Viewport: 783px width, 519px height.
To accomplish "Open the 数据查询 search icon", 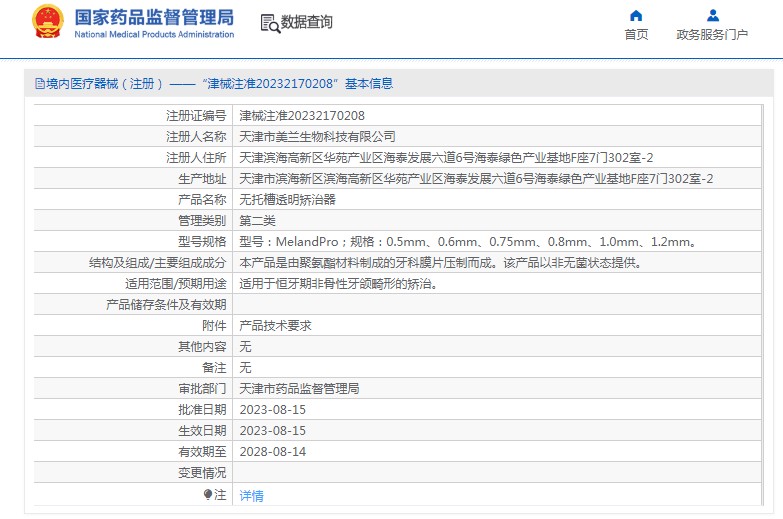I will tap(270, 23).
